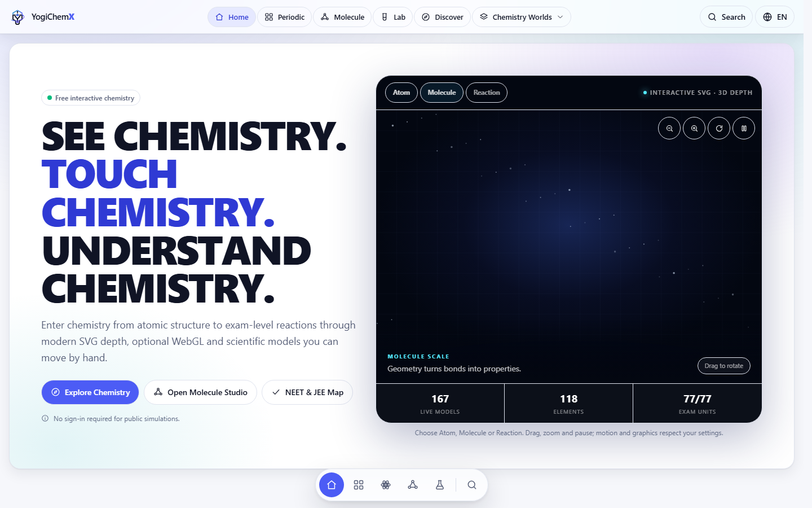Click NEET & JEE Map button
This screenshot has width=812, height=508.
point(307,392)
